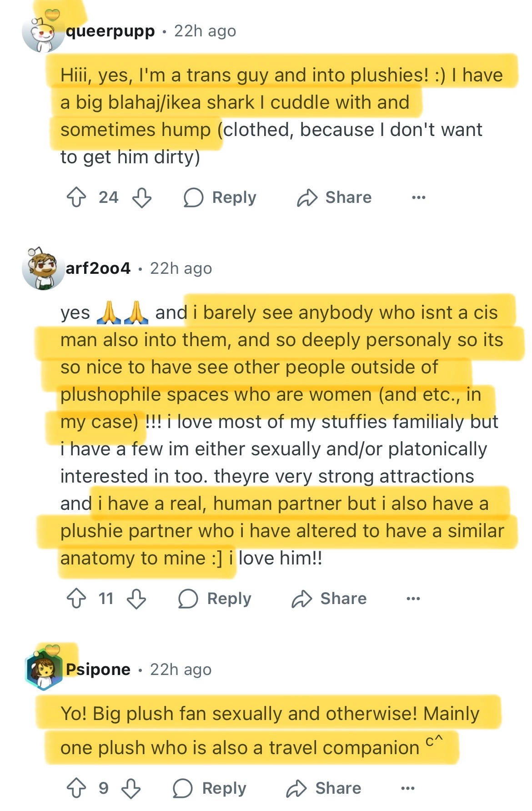Share arf2oo4's comment
This screenshot has width=532, height=811.
coord(329,599)
